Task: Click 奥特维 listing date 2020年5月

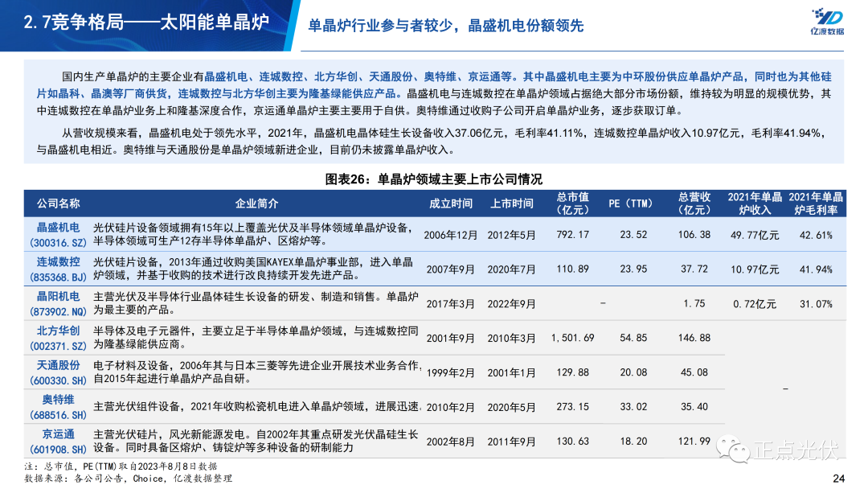Action: click(x=511, y=407)
